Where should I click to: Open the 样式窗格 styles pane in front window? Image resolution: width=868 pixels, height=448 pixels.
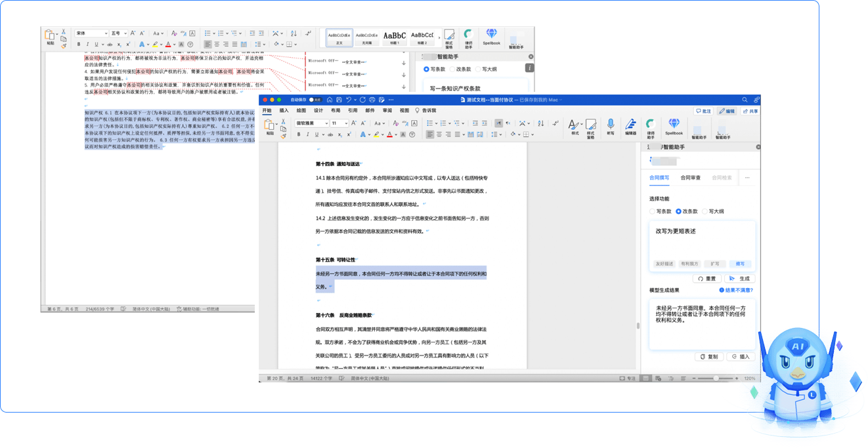(590, 126)
